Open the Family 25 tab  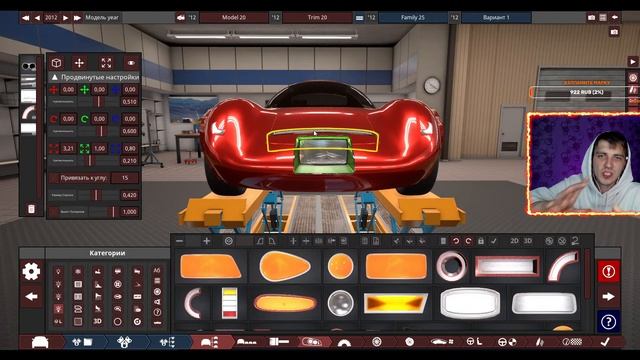pos(413,18)
